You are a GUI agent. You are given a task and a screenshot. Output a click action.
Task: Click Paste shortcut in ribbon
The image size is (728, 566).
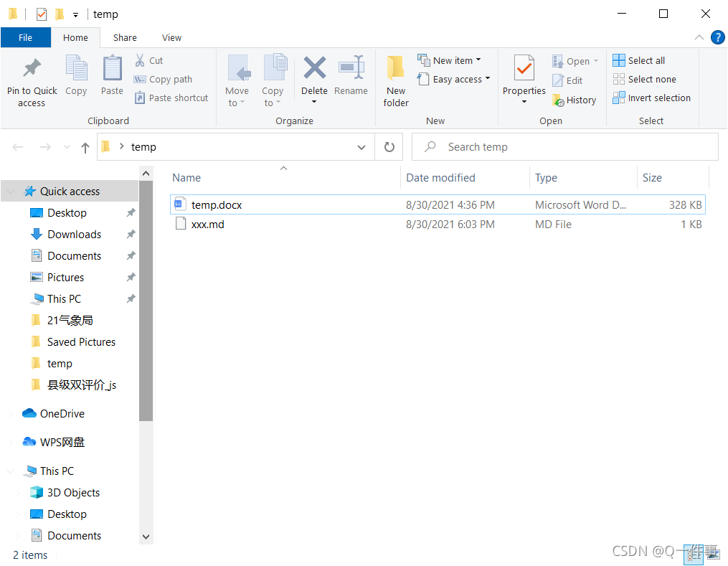pos(171,98)
